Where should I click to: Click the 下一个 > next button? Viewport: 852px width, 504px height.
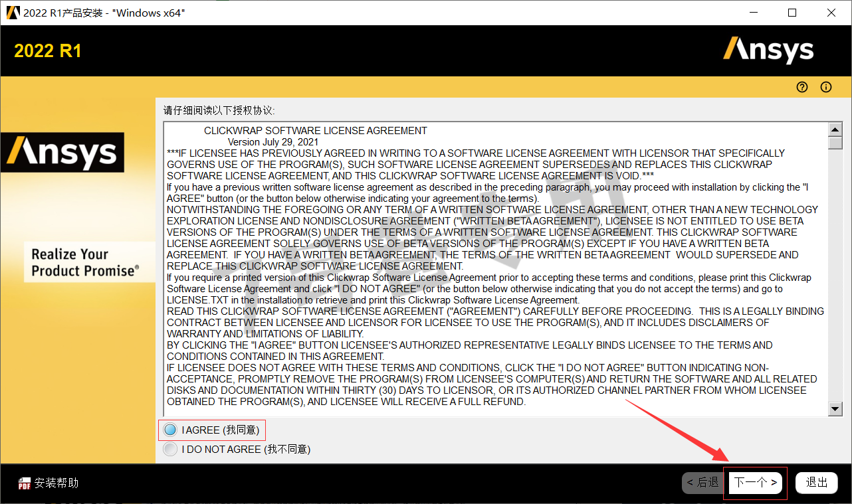tap(756, 482)
